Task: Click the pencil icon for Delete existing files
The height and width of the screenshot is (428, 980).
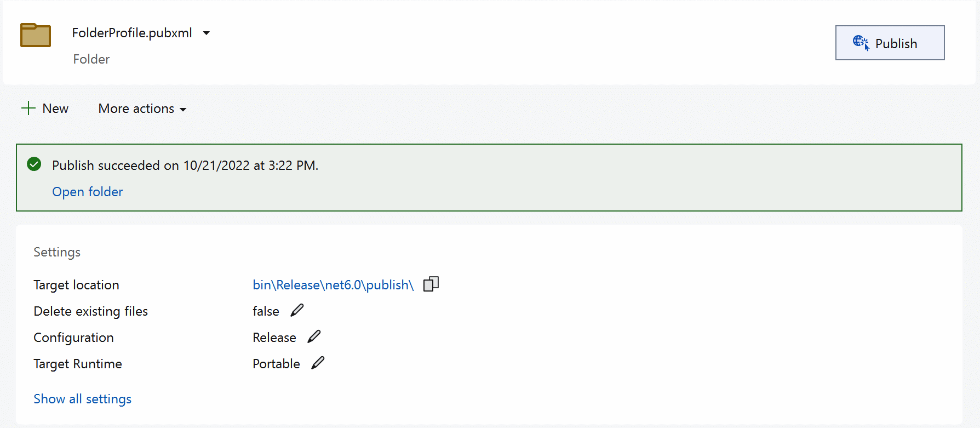Action: click(x=296, y=310)
